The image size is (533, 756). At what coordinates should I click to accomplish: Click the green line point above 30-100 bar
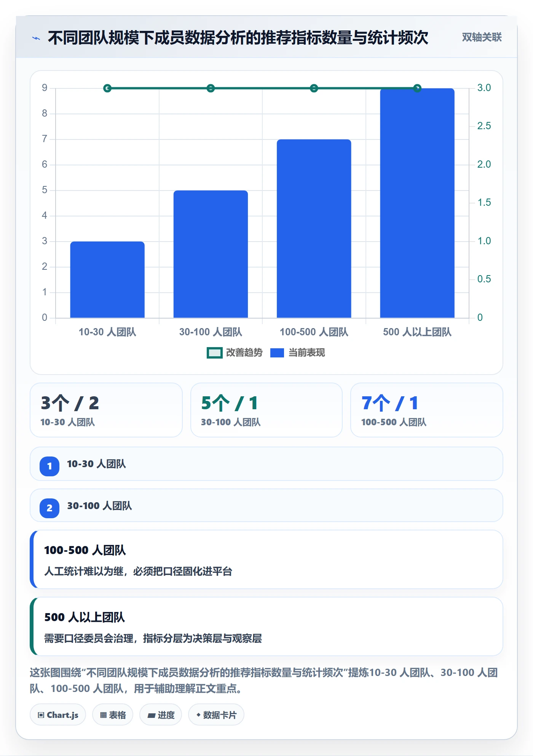[x=211, y=88]
